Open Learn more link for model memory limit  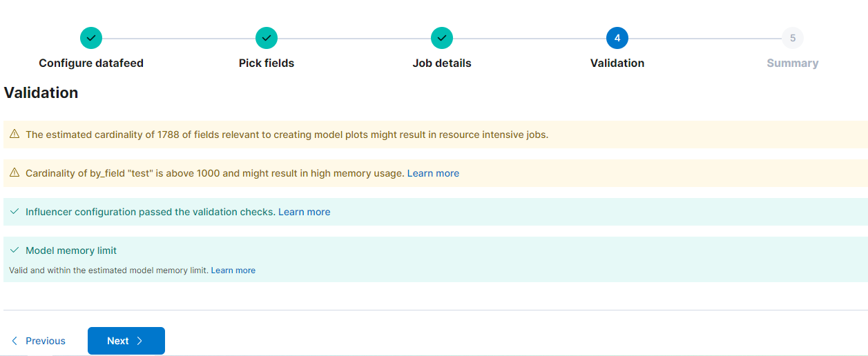tap(233, 270)
